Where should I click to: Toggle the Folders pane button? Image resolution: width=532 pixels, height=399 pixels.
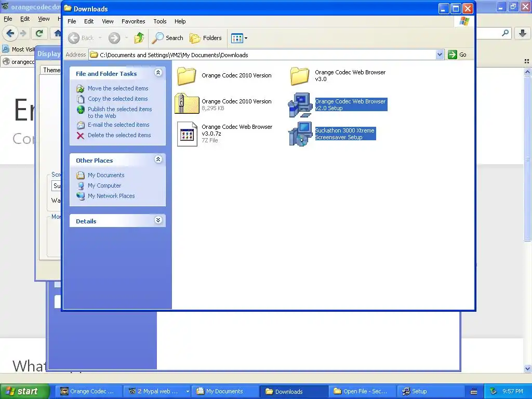point(206,38)
